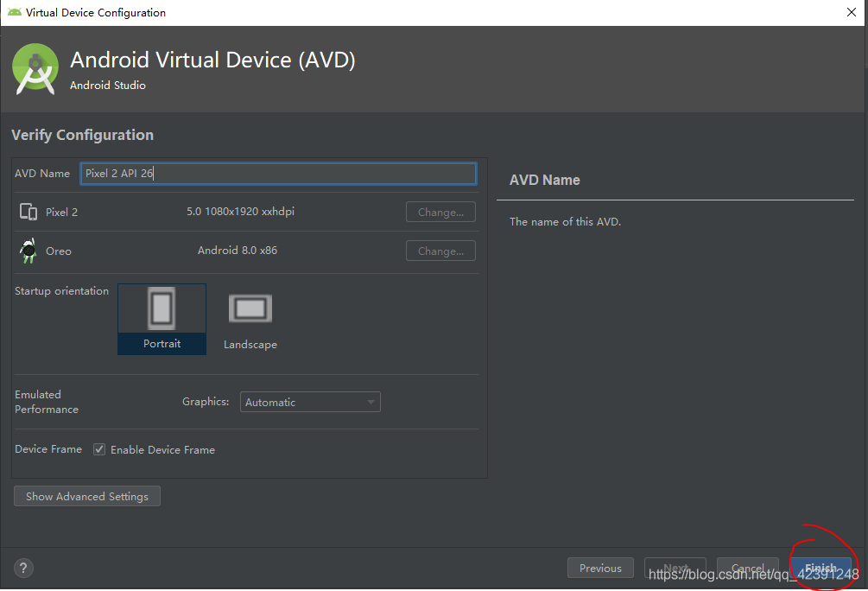Viewport: 868px width, 591px height.
Task: Open Show Advanced Settings
Action: [86, 495]
